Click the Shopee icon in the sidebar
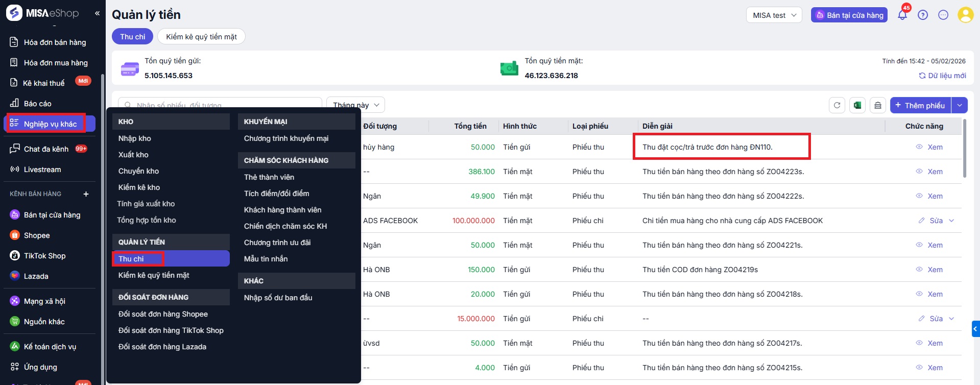This screenshot has width=980, height=385. pyautogui.click(x=15, y=235)
